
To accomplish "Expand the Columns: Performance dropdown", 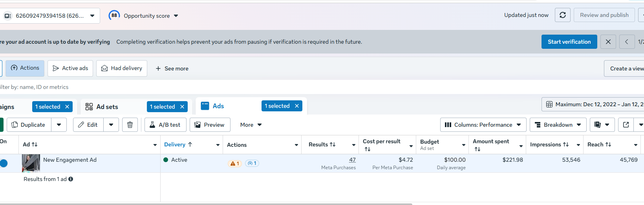I will point(483,125).
